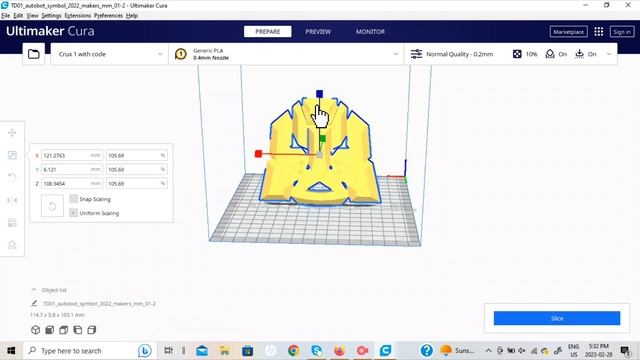
Task: Open the Edit menu
Action: point(18,16)
